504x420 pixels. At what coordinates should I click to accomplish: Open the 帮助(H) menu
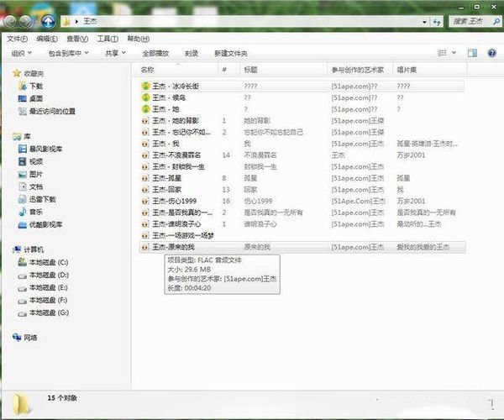(x=139, y=39)
